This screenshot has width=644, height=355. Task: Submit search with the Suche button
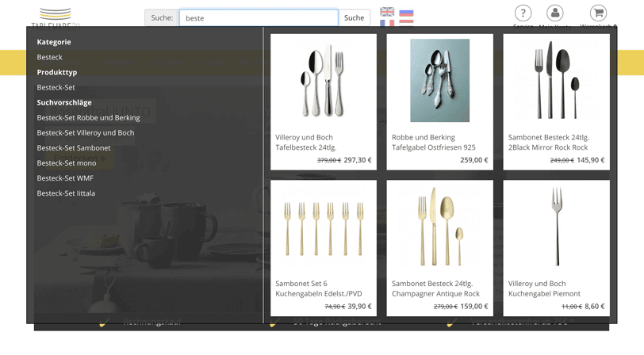[354, 18]
